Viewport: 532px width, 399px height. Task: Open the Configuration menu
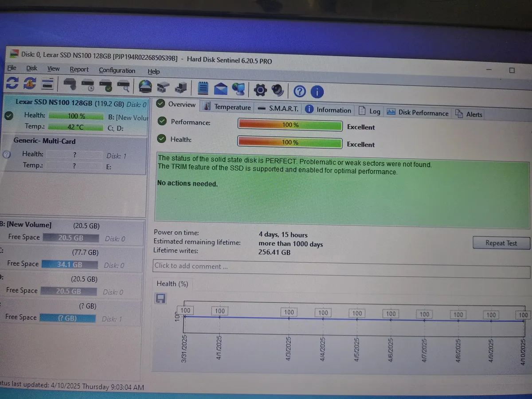117,70
